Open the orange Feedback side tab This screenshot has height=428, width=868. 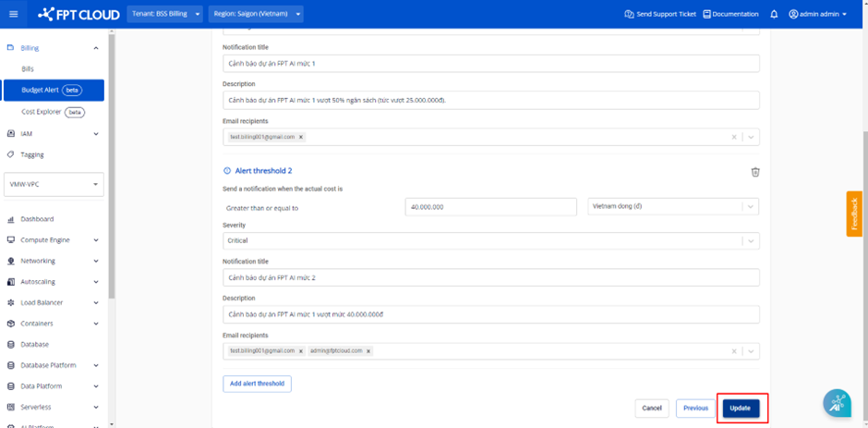[x=854, y=214]
